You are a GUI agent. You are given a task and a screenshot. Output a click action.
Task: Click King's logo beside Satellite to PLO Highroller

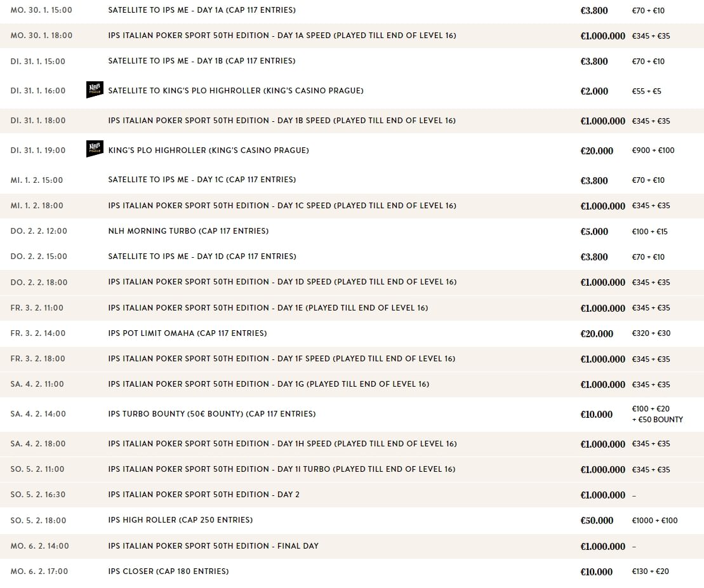click(94, 90)
